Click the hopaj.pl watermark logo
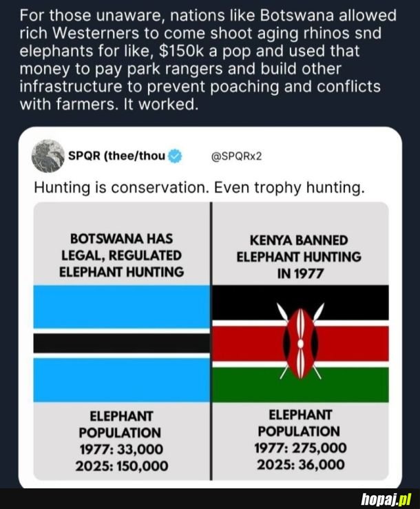 (x=386, y=499)
